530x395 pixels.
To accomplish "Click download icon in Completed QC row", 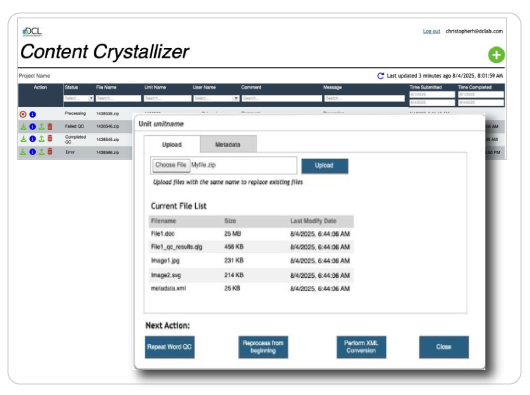I will [x=23, y=139].
